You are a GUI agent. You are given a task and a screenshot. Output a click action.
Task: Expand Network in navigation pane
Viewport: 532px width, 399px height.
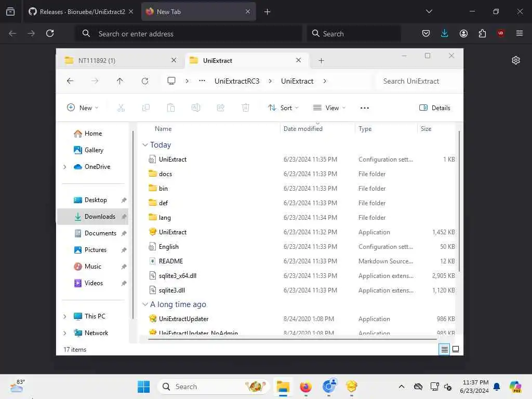65,333
